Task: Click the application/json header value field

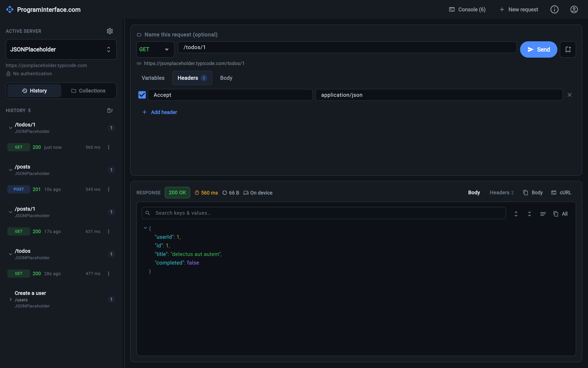Action: pyautogui.click(x=439, y=95)
